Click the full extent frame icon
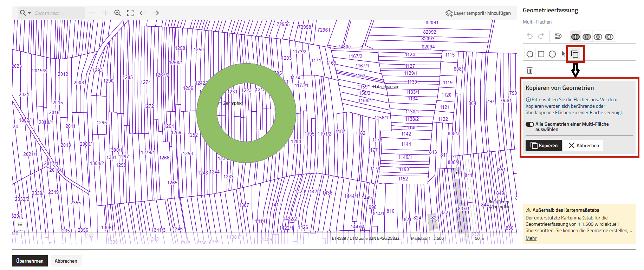The image size is (644, 270). (x=130, y=13)
